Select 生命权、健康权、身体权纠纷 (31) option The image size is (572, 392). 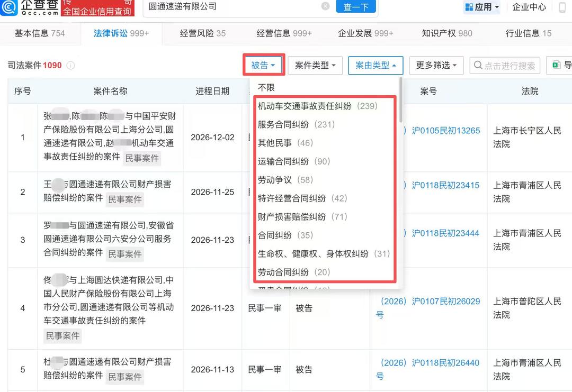click(x=324, y=253)
